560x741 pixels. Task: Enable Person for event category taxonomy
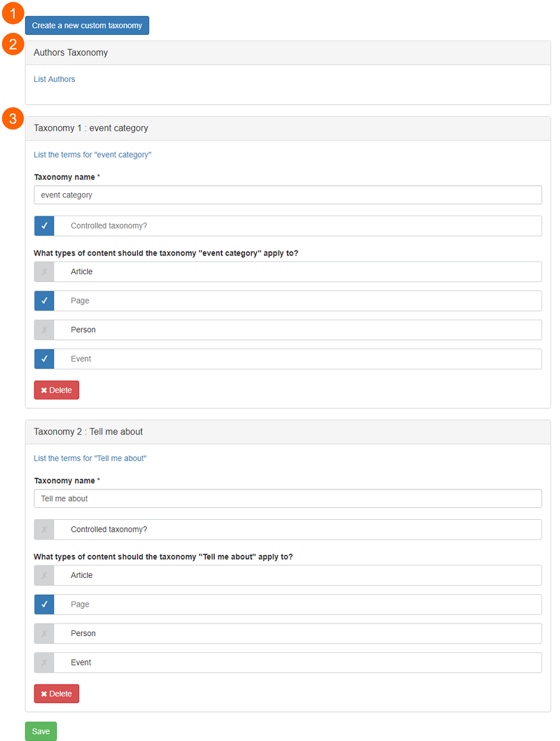pyautogui.click(x=44, y=330)
